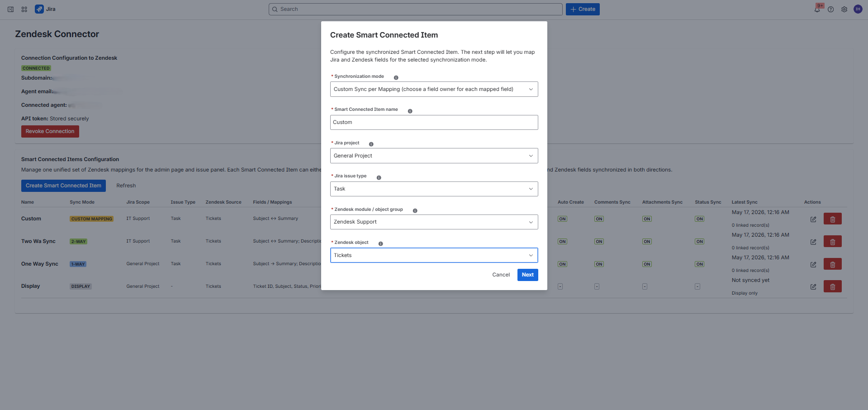Delete the Two Wa Sync row item
The image size is (868, 410).
pyautogui.click(x=832, y=241)
